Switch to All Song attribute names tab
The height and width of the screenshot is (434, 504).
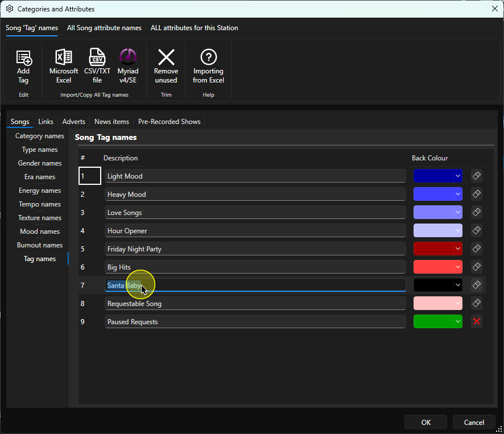(x=104, y=28)
